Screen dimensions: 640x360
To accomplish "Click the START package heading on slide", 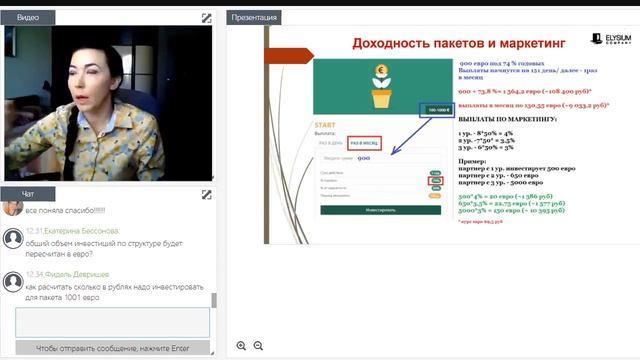I will (325, 125).
